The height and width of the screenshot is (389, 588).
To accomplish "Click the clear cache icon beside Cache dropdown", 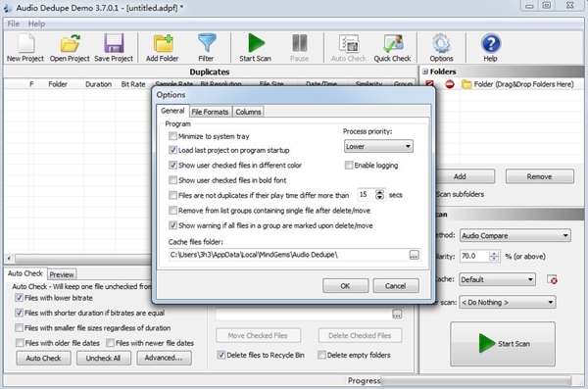I will click(x=552, y=279).
